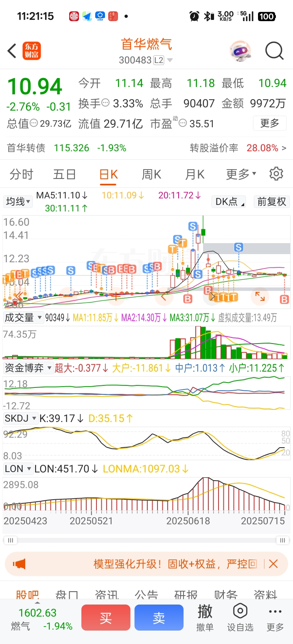Tap the MA5:11.10 value
The width and height of the screenshot is (293, 644).
[x=62, y=196]
